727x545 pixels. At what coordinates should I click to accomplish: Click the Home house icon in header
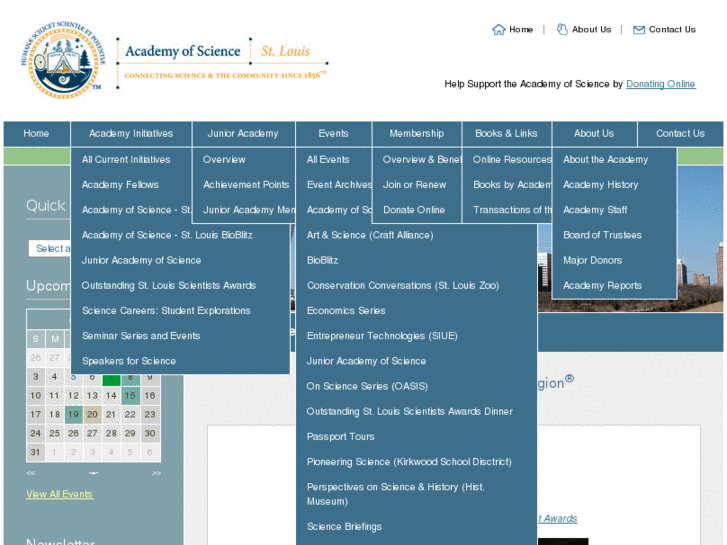[x=498, y=30]
